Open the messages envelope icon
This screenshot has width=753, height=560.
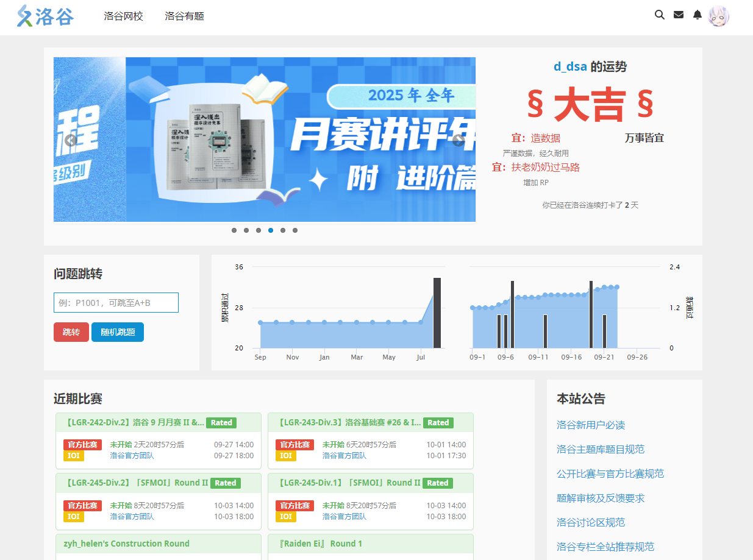[679, 15]
